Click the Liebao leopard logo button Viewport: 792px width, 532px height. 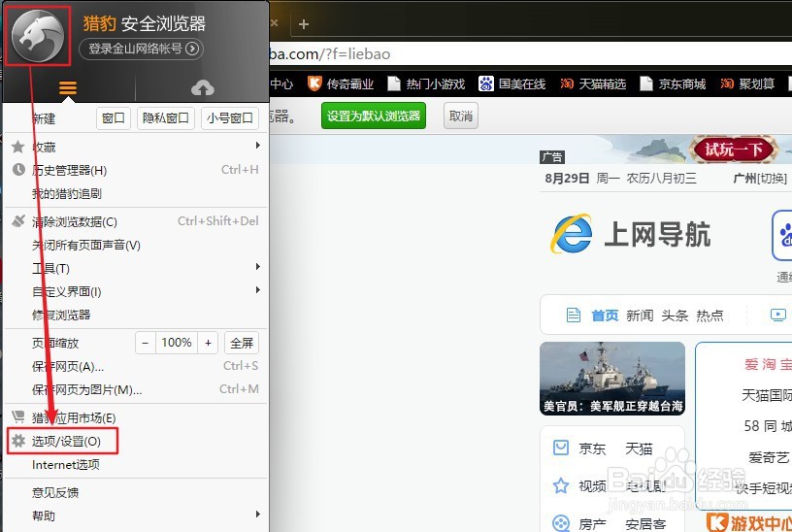click(38, 36)
